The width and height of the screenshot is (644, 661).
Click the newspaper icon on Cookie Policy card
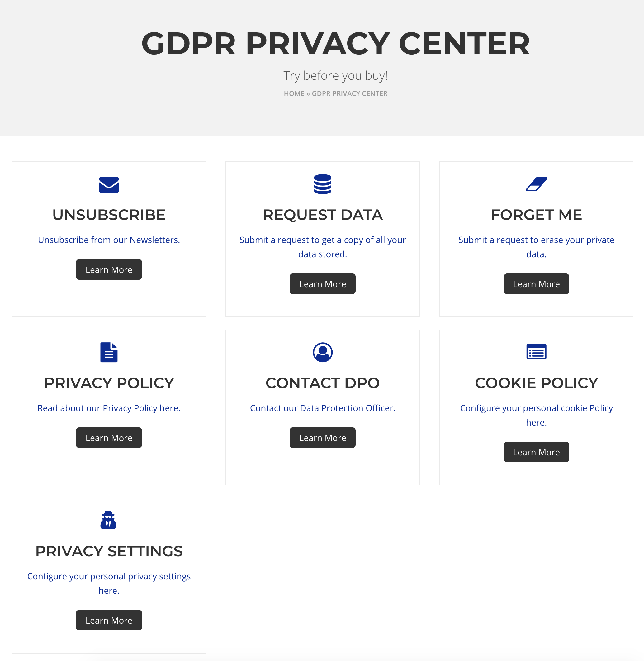click(536, 352)
